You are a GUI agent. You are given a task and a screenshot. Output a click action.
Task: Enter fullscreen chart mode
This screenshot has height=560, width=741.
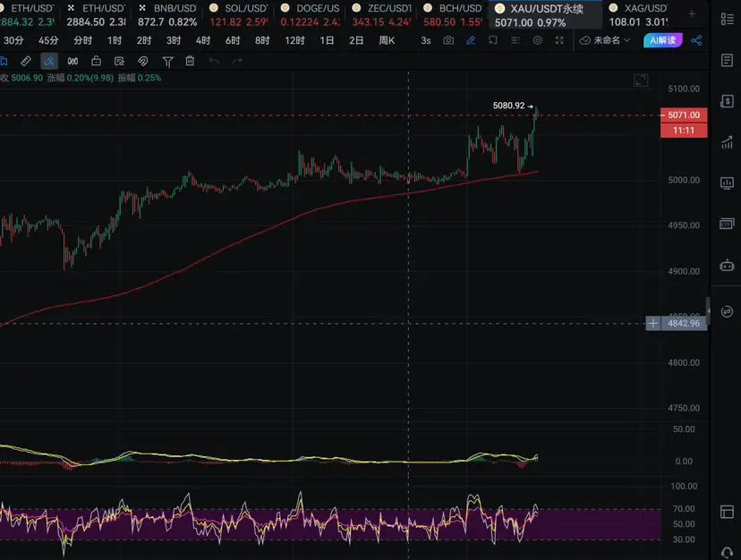tap(559, 40)
